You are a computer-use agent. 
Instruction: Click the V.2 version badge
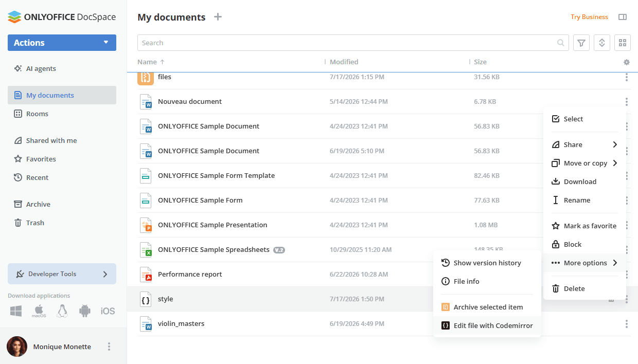(279, 250)
